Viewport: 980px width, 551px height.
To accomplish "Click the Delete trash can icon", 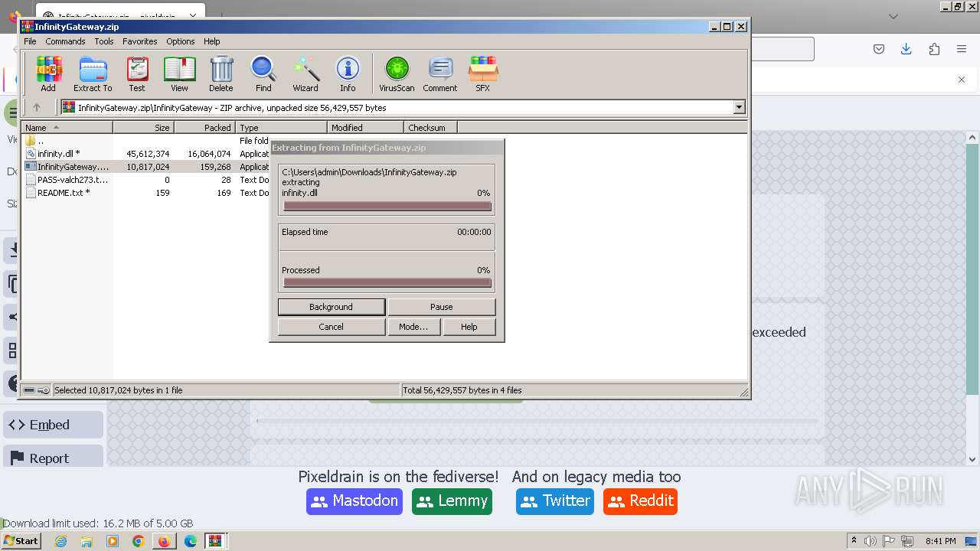I will point(221,74).
